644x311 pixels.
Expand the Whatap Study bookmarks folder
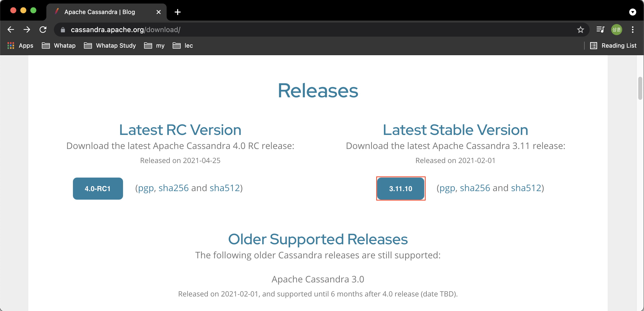(x=110, y=46)
